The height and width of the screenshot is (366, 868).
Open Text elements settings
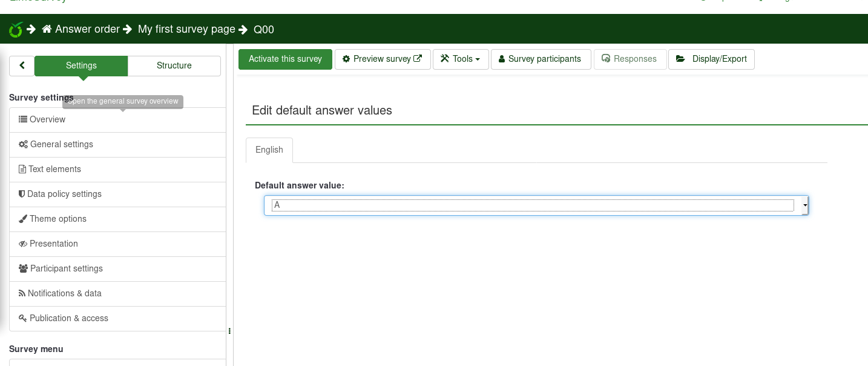(54, 169)
